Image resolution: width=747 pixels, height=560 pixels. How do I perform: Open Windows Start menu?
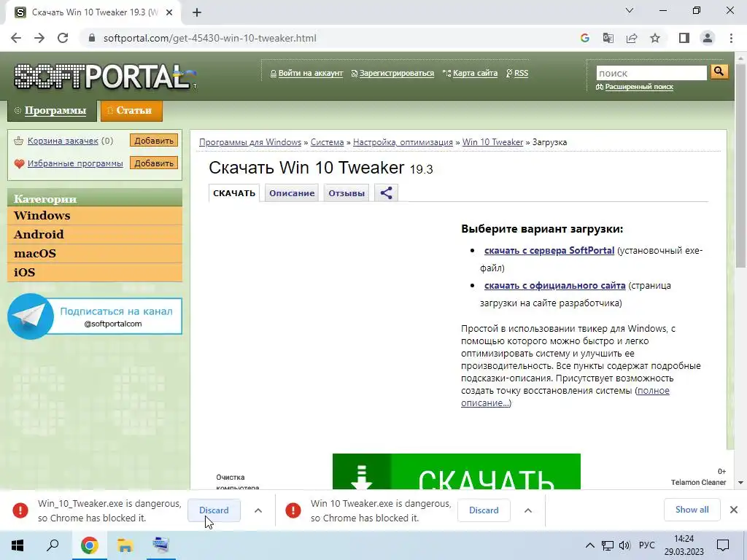pyautogui.click(x=18, y=545)
